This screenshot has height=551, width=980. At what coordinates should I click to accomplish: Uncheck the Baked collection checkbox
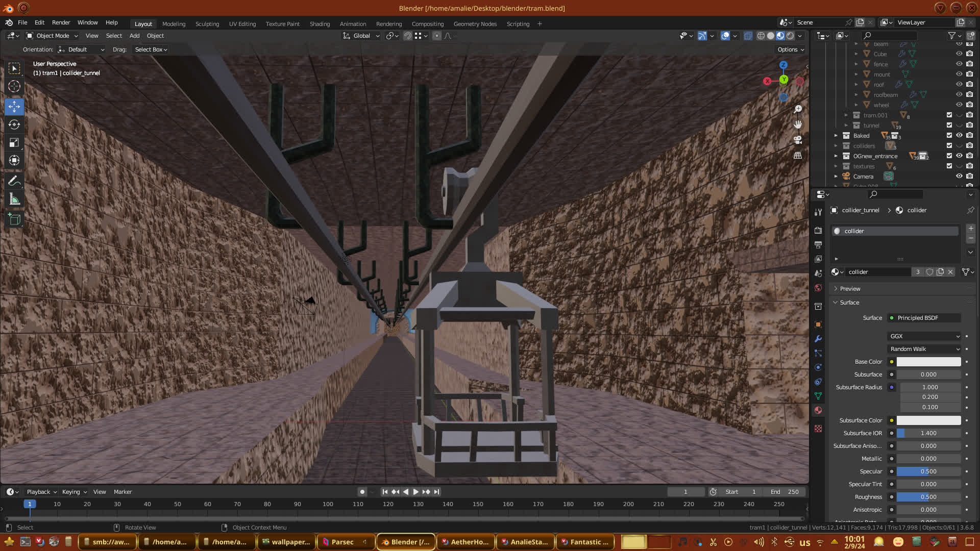949,135
